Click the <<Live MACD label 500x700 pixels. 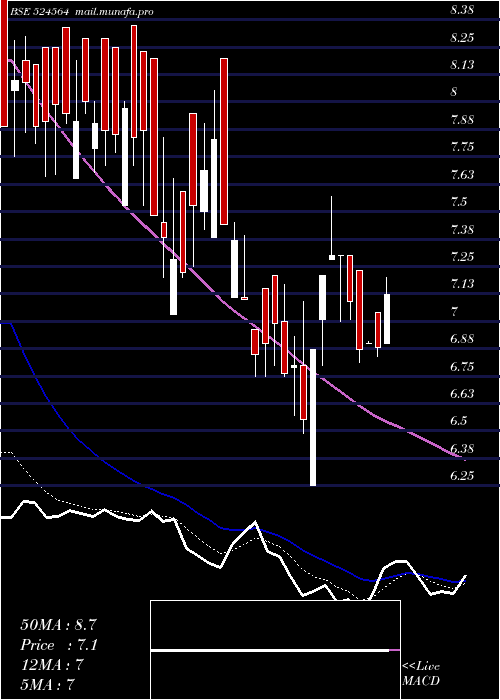click(421, 674)
